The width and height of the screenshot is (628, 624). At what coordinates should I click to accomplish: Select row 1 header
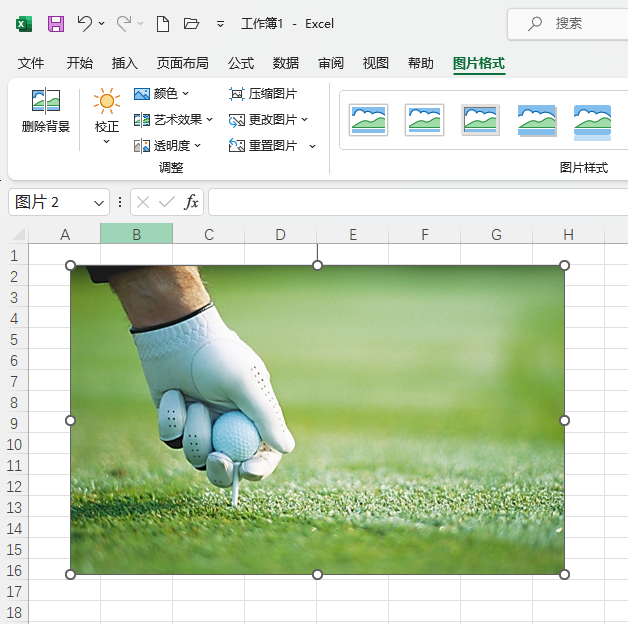pos(14,256)
